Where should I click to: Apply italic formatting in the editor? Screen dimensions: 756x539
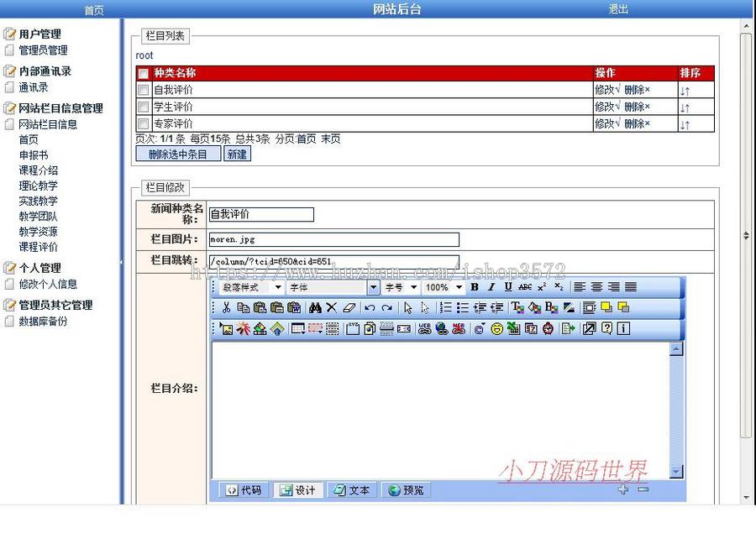pyautogui.click(x=491, y=287)
